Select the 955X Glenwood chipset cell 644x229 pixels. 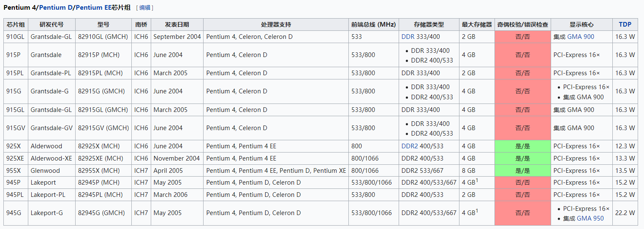(16, 171)
